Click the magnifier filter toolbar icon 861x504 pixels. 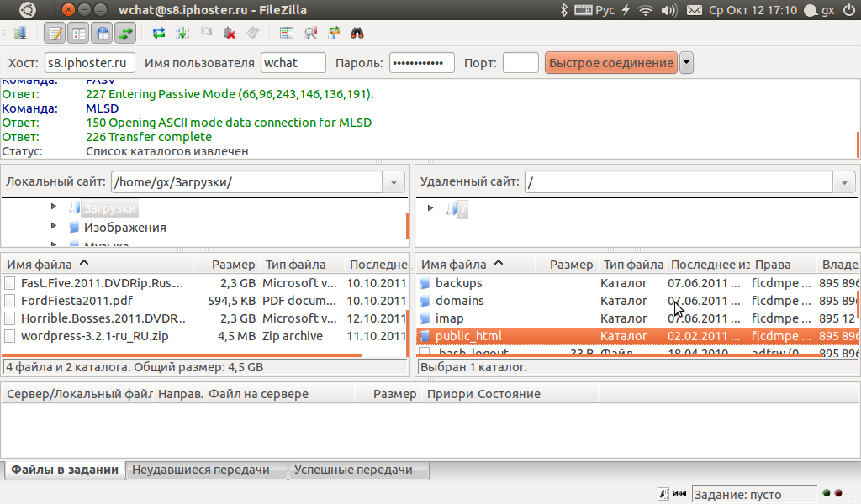[x=310, y=34]
